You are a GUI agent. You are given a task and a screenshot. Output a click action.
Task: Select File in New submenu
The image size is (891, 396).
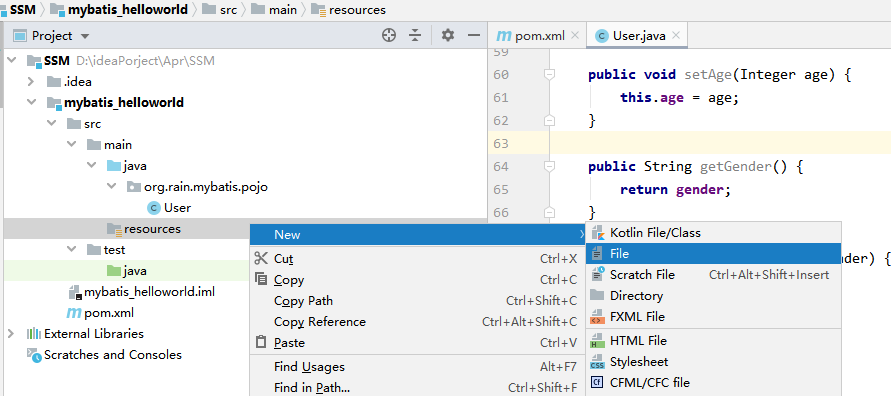tap(714, 253)
